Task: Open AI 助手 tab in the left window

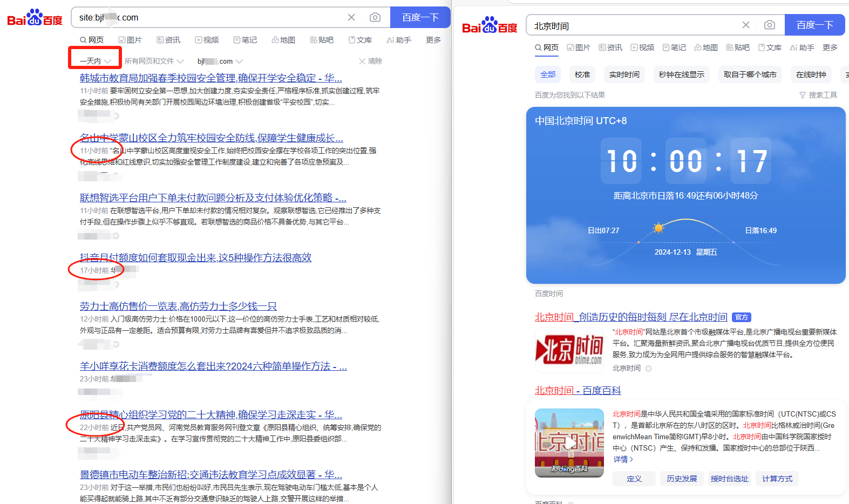Action: 399,40
